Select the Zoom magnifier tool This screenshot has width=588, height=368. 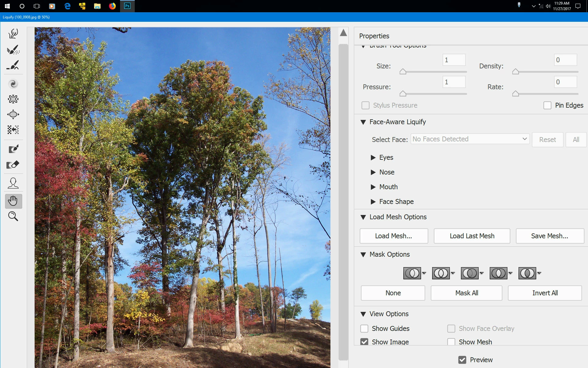point(13,216)
